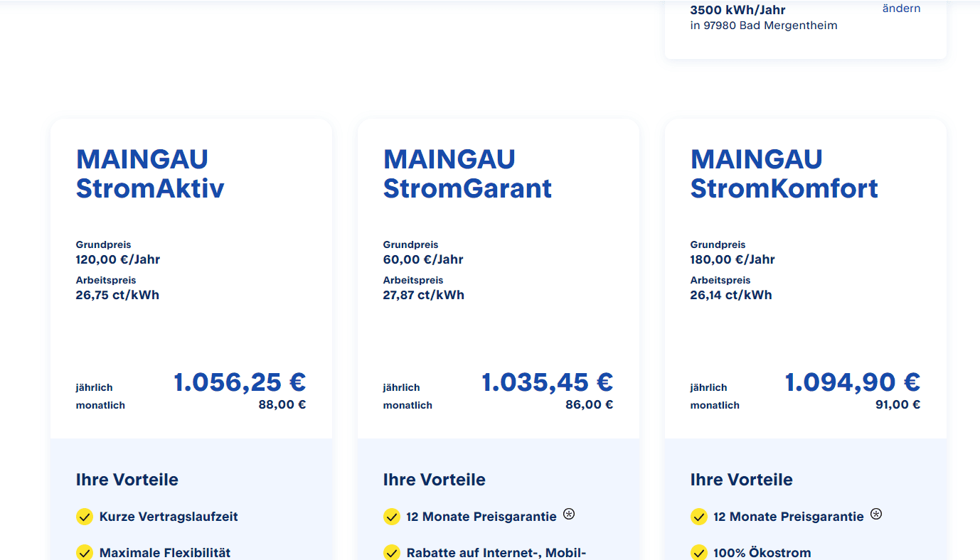Click the 26,14 ct/kWh Arbeitspreis value
Image resolution: width=980 pixels, height=560 pixels.
(731, 295)
